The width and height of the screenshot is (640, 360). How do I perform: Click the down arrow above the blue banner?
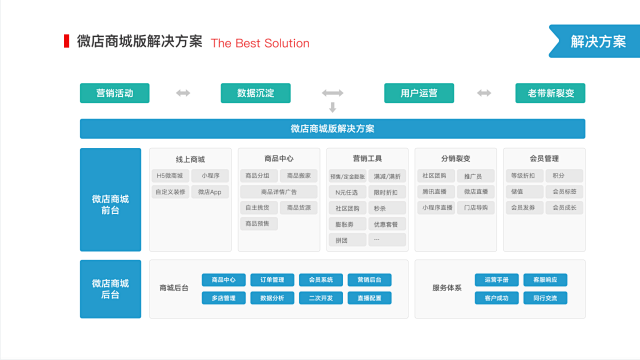pyautogui.click(x=333, y=107)
